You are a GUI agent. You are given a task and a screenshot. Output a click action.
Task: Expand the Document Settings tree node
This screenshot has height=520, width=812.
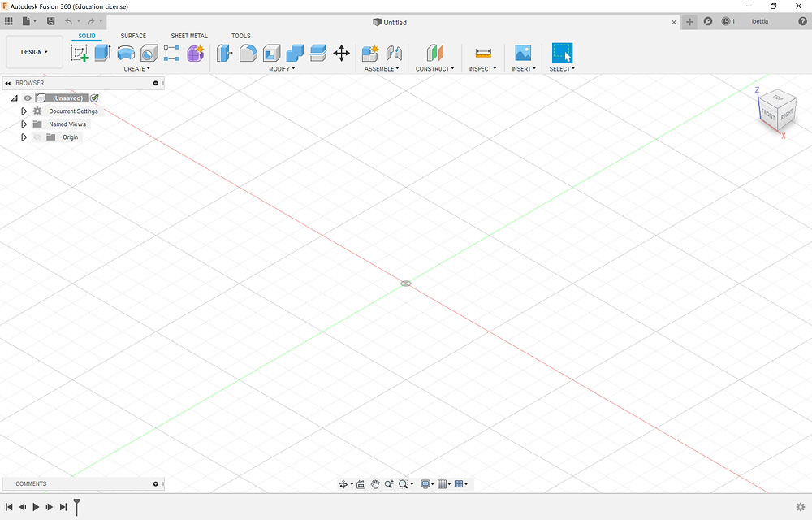(x=24, y=110)
